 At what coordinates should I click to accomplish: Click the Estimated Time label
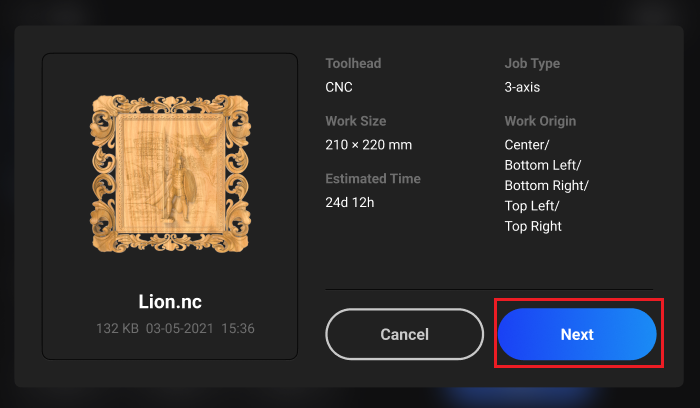[373, 179]
